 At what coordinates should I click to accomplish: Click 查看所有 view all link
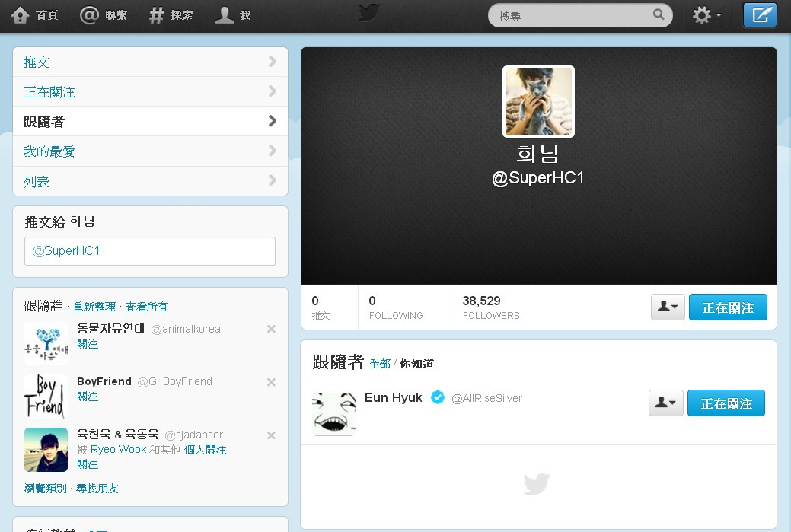[146, 307]
